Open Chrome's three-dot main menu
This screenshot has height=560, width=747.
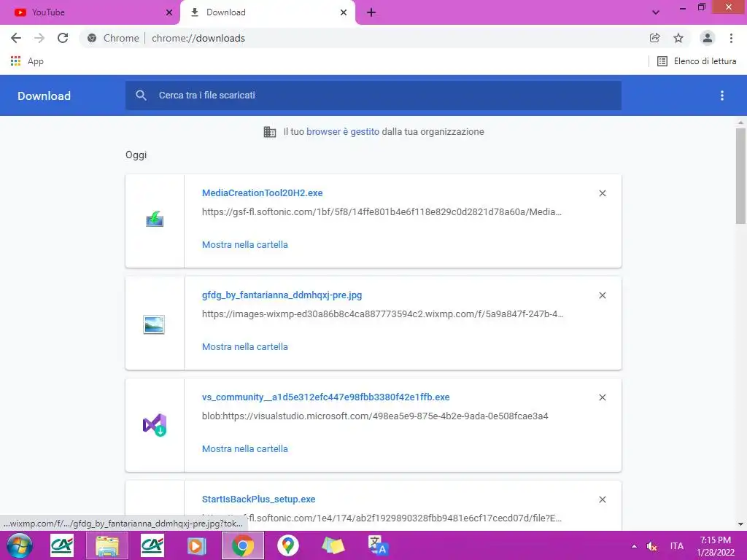tap(731, 38)
